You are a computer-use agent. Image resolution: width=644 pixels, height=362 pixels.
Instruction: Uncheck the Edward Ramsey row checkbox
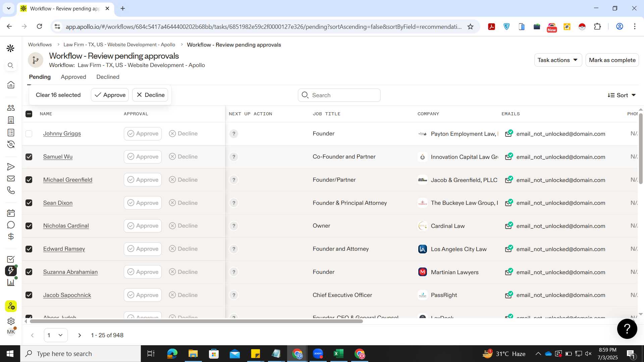[29, 249]
